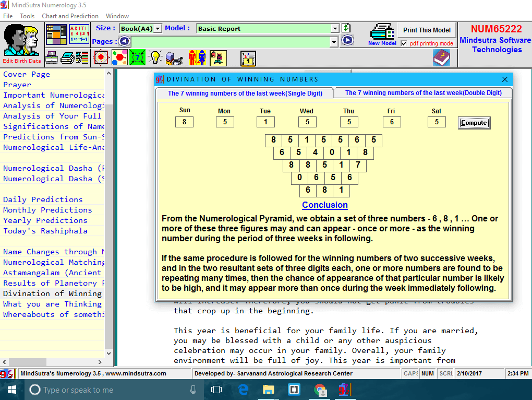Open Task View on the taskbar
The height and width of the screenshot is (400, 532).
pos(216,390)
